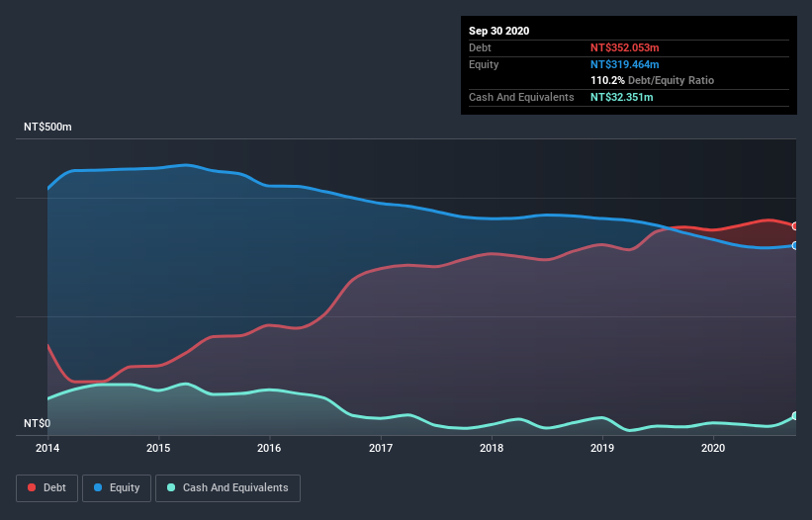The width and height of the screenshot is (812, 520).
Task: Click the NT$32.351m cash value
Action: [621, 97]
